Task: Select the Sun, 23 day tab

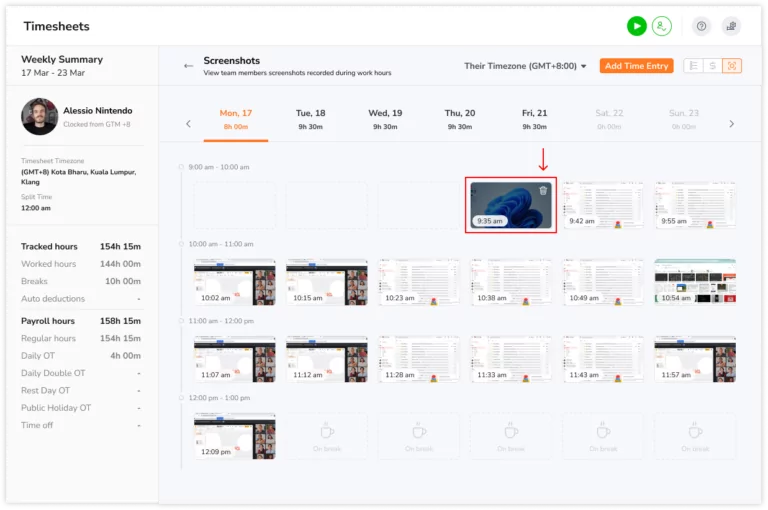Action: pyautogui.click(x=683, y=119)
